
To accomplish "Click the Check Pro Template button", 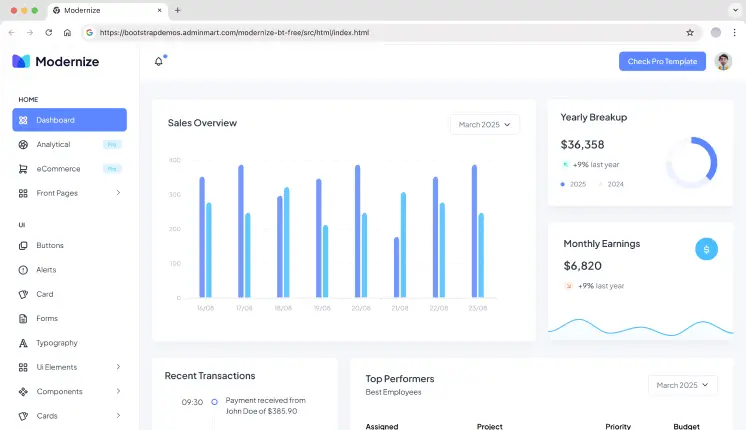I will click(x=661, y=62).
